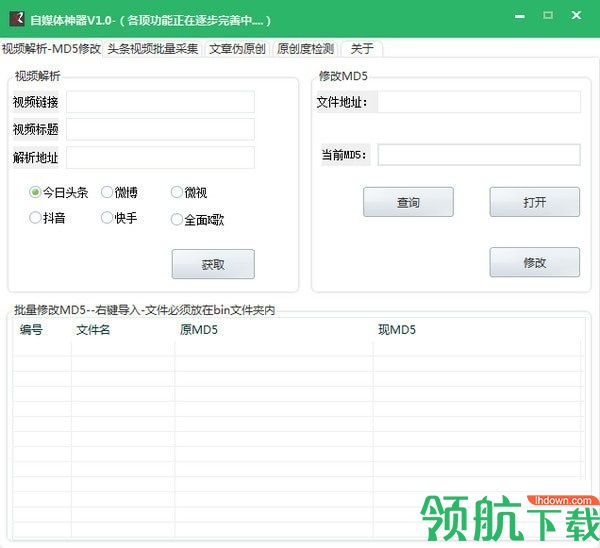This screenshot has height=548, width=600.
Task: Minimize the 自媒体神器 window
Action: [x=520, y=16]
